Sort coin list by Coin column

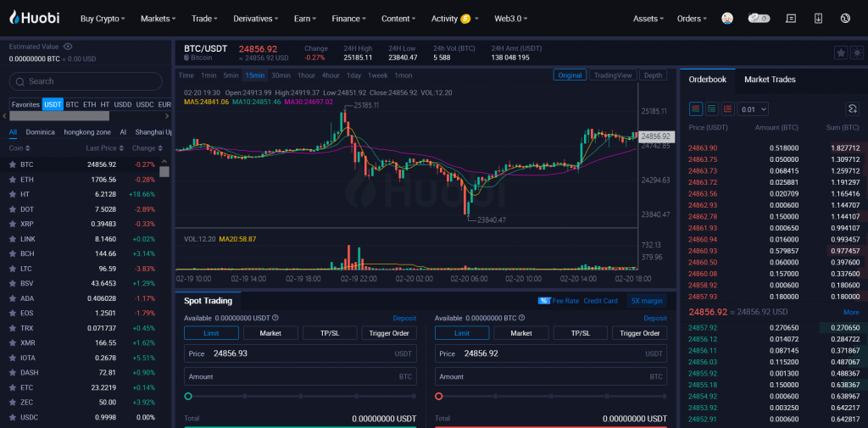pos(19,148)
